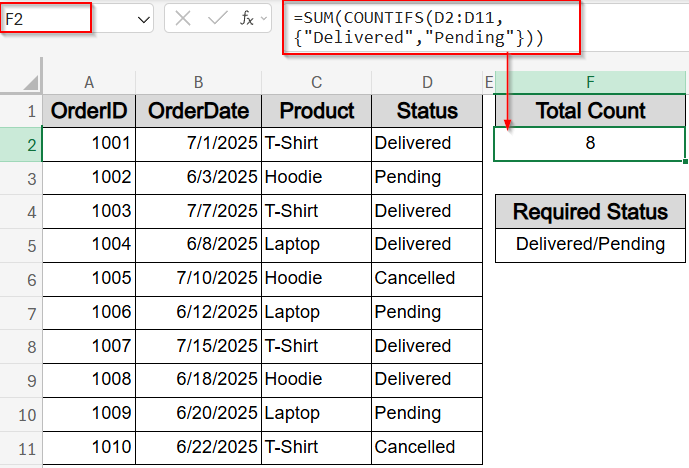Image resolution: width=689 pixels, height=468 pixels.
Task: Select the Delivered/Pending cell
Action: [590, 245]
